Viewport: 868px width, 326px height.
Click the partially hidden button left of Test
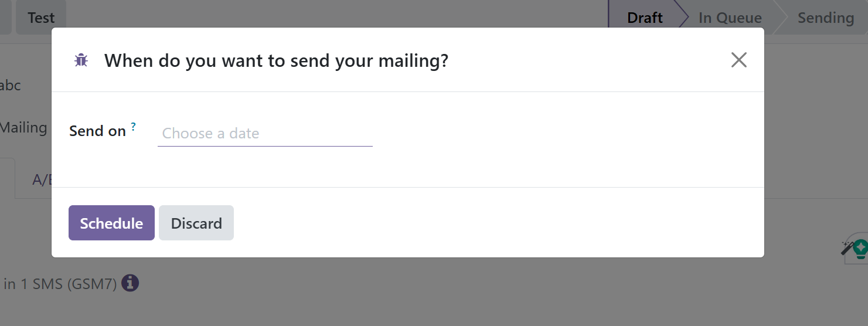tap(5, 18)
